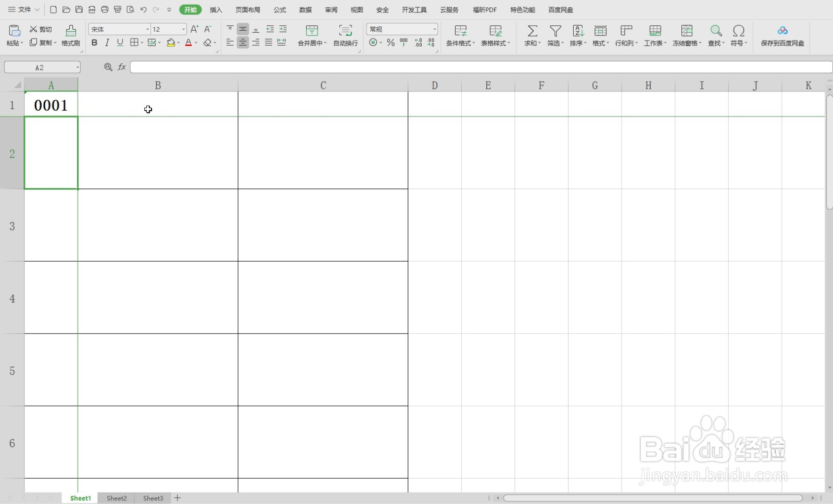Viewport: 833px width, 504px height.
Task: Increase indent icon
Action: (x=283, y=29)
